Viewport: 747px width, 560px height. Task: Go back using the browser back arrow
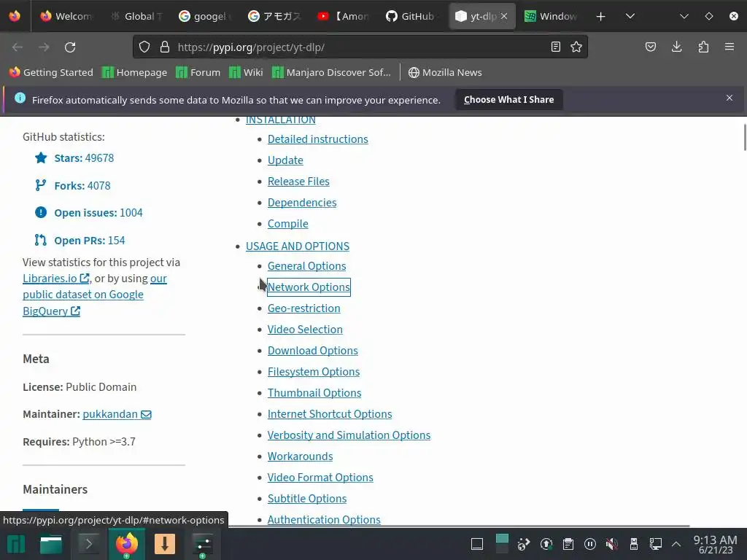[18, 47]
